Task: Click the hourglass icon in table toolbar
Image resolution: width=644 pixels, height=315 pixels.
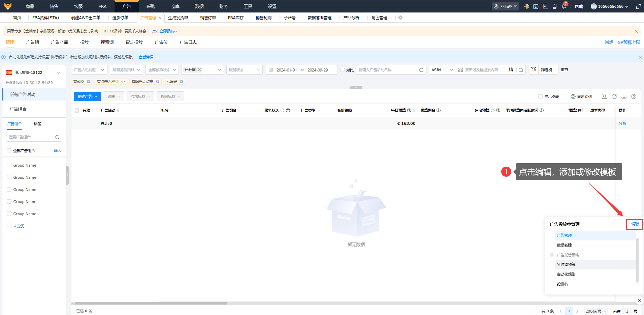Action: (x=605, y=96)
